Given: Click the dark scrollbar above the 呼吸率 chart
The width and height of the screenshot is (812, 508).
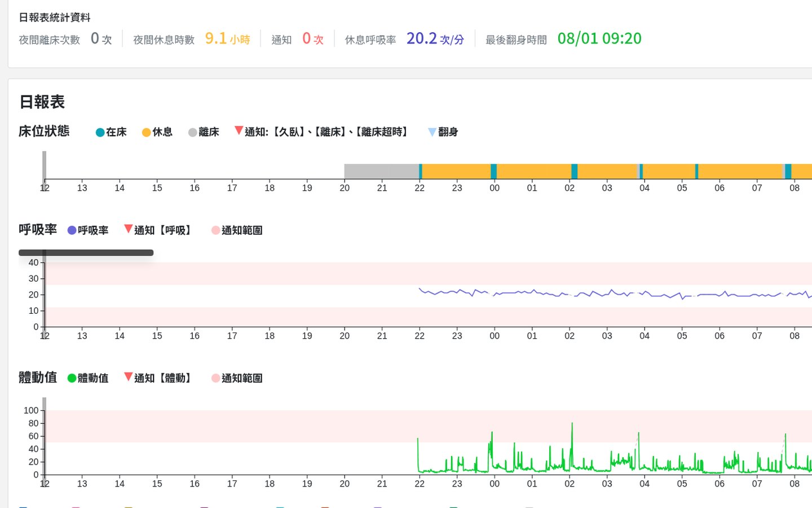Looking at the screenshot, I should [x=86, y=253].
